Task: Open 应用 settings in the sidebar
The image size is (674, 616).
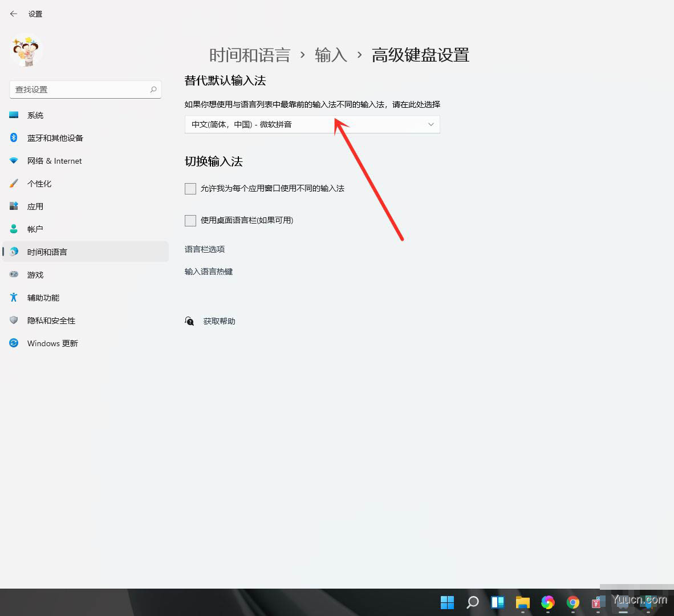Action: click(85, 206)
